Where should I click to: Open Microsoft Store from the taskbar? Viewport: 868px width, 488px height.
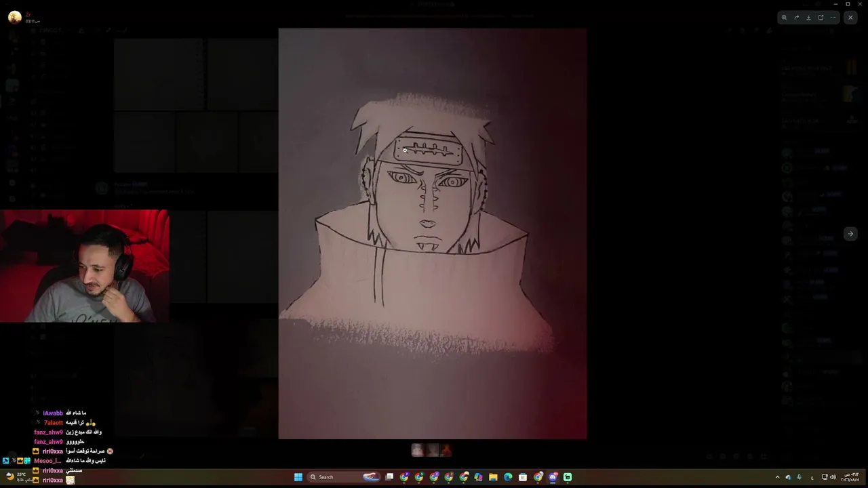(523, 477)
